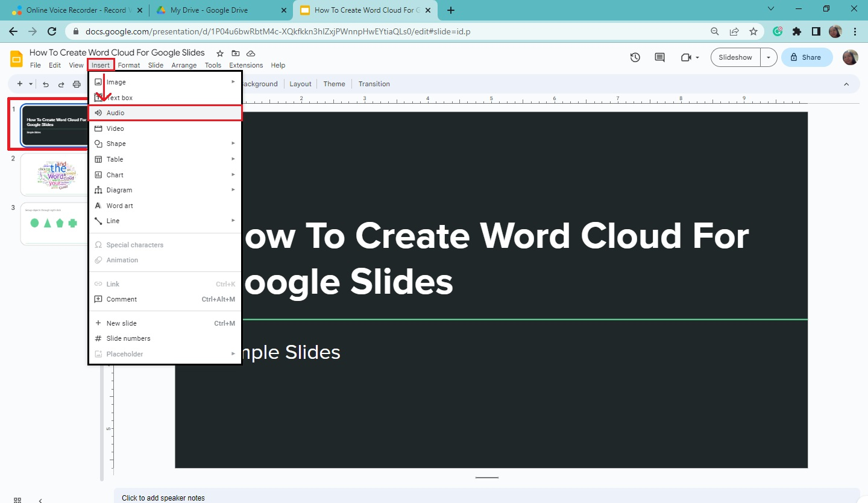
Task: Click the Audio speaker icon
Action: pyautogui.click(x=98, y=113)
